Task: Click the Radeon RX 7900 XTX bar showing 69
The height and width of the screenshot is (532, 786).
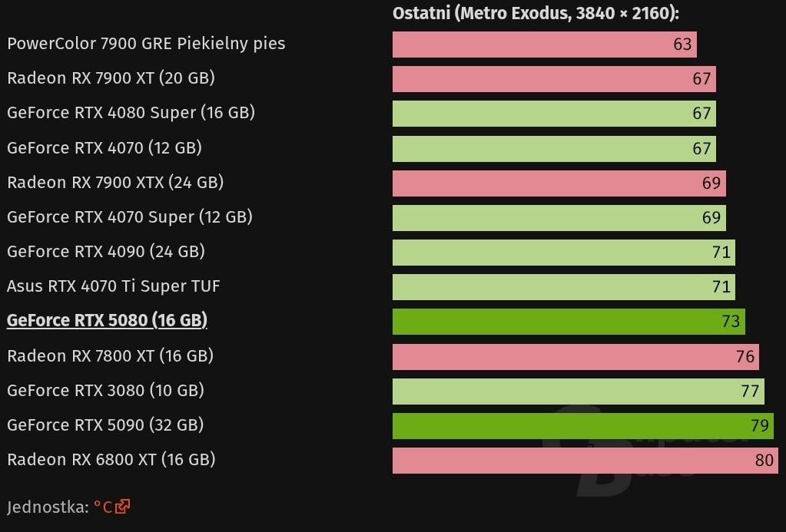Action: click(x=559, y=183)
